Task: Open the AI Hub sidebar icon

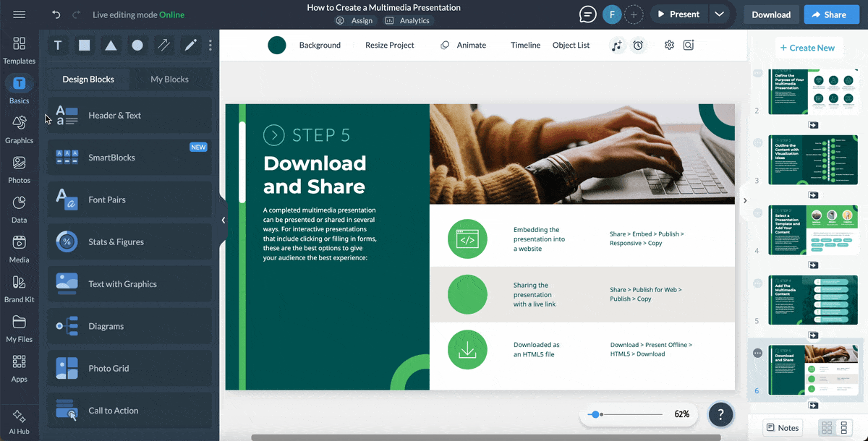Action: (20, 422)
